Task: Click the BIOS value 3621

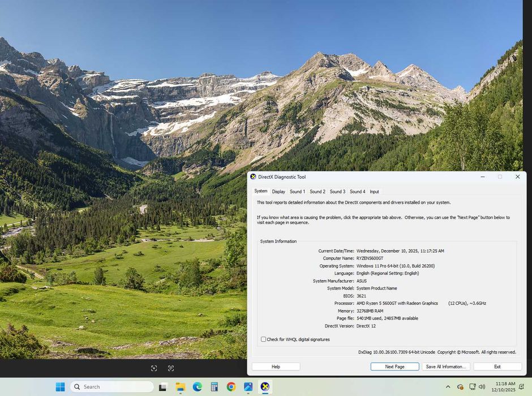Action: click(x=361, y=296)
